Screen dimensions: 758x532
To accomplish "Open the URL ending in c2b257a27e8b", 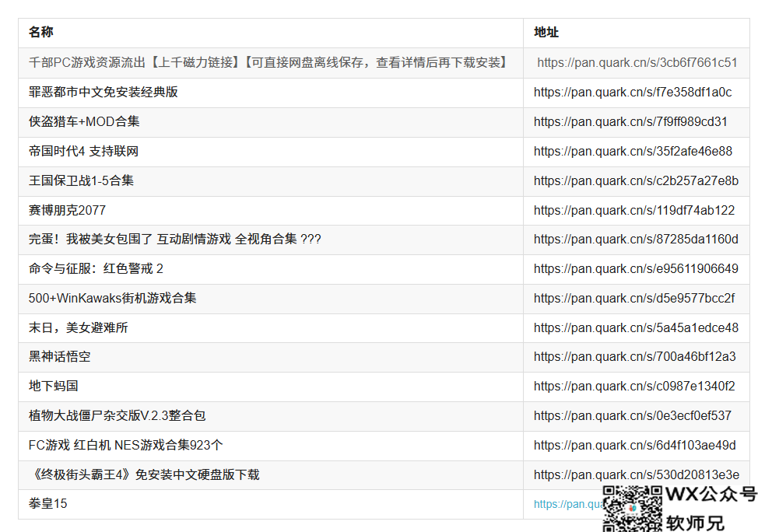I will point(636,181).
